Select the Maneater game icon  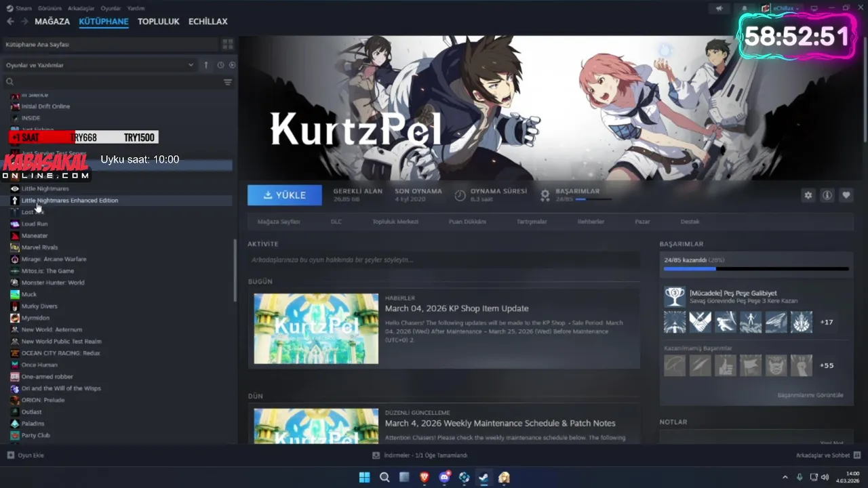(x=15, y=236)
